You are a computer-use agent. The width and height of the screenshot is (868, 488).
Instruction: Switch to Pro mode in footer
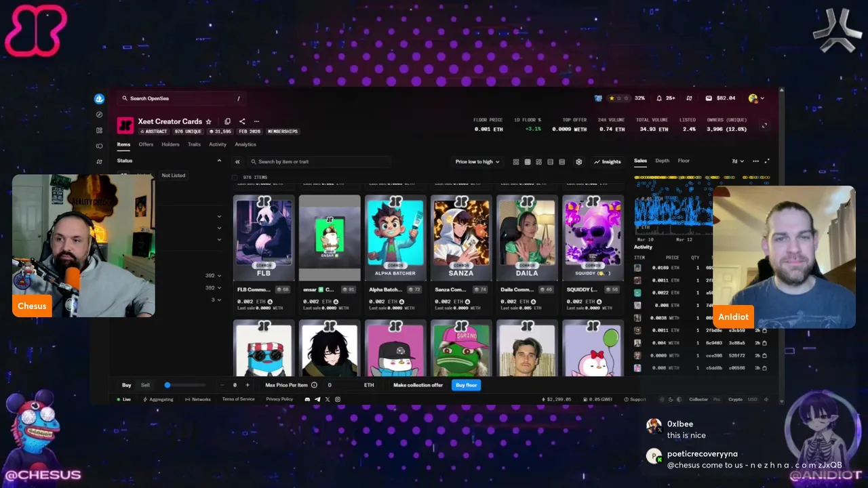pos(717,399)
